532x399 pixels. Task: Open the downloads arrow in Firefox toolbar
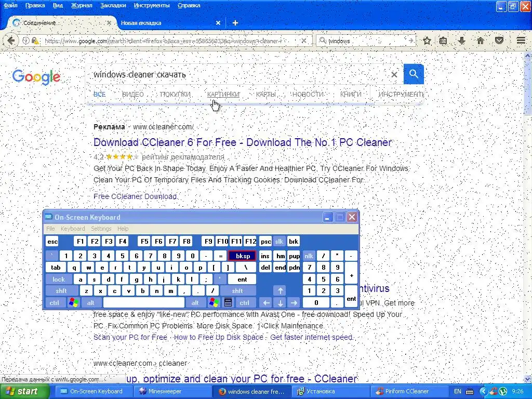461,41
